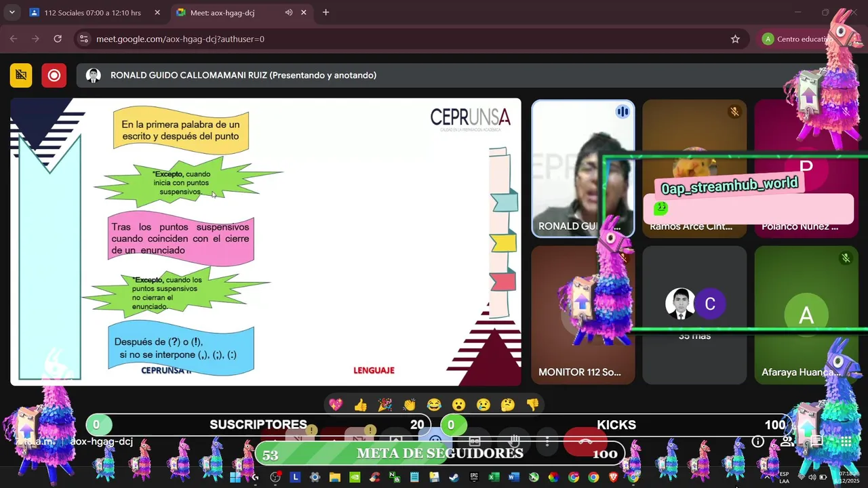Open Word from the taskbar
This screenshot has height=488, width=868.
pos(513,477)
